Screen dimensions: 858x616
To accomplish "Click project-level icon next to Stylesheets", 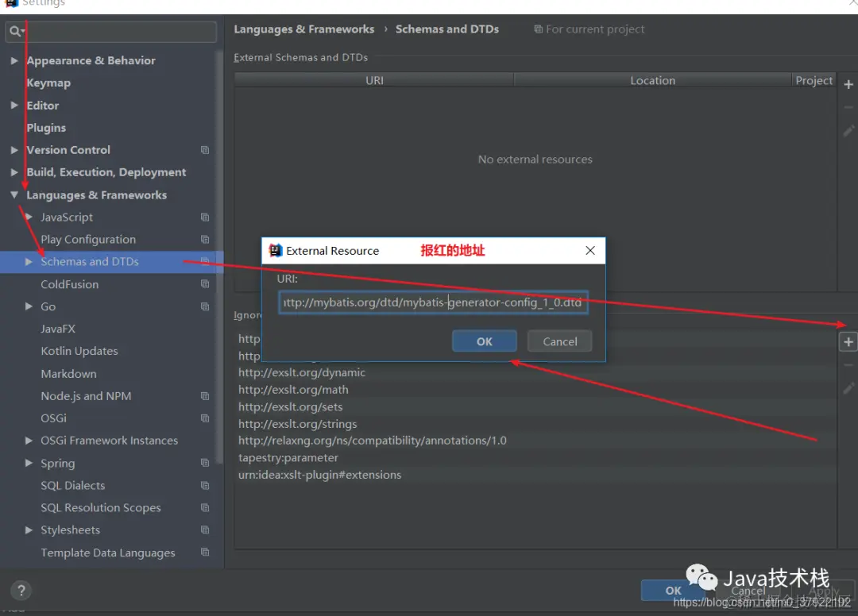I will tap(205, 529).
